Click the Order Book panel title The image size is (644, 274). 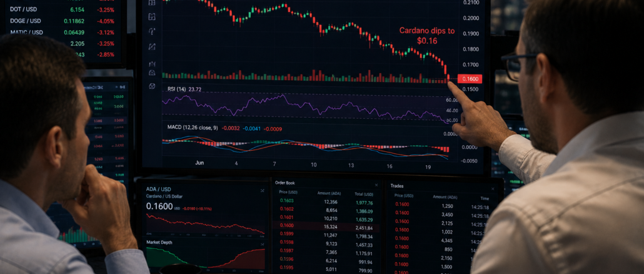point(284,183)
